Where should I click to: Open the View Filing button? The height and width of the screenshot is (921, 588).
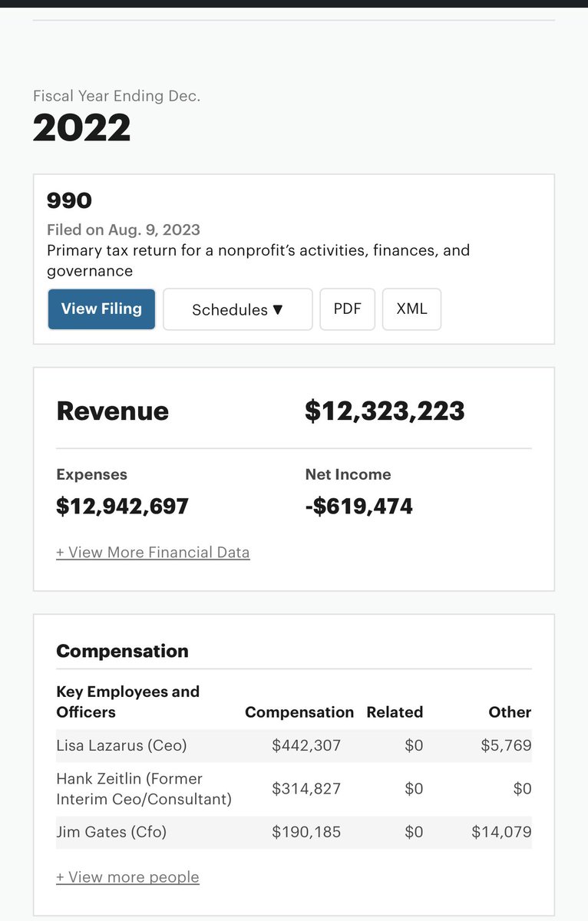[101, 309]
